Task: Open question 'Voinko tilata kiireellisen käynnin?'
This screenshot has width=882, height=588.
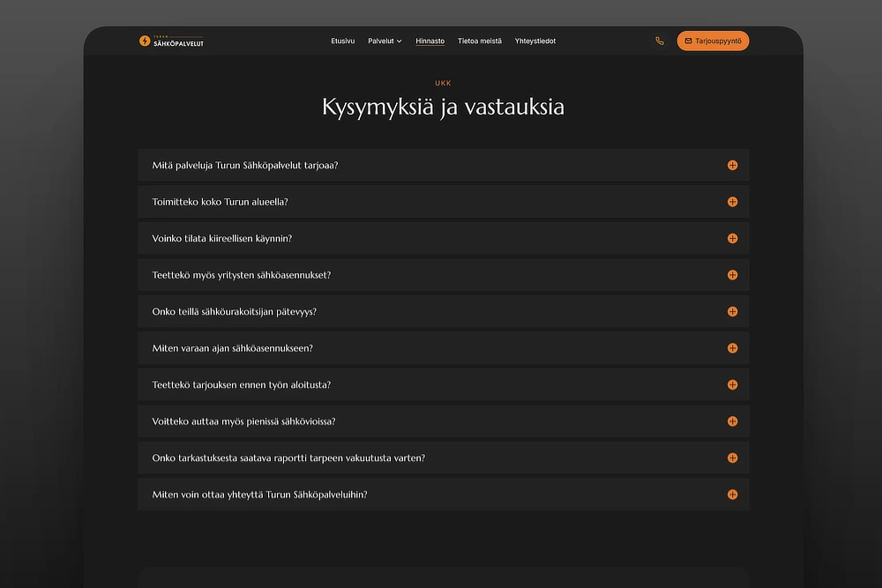Action: click(444, 238)
